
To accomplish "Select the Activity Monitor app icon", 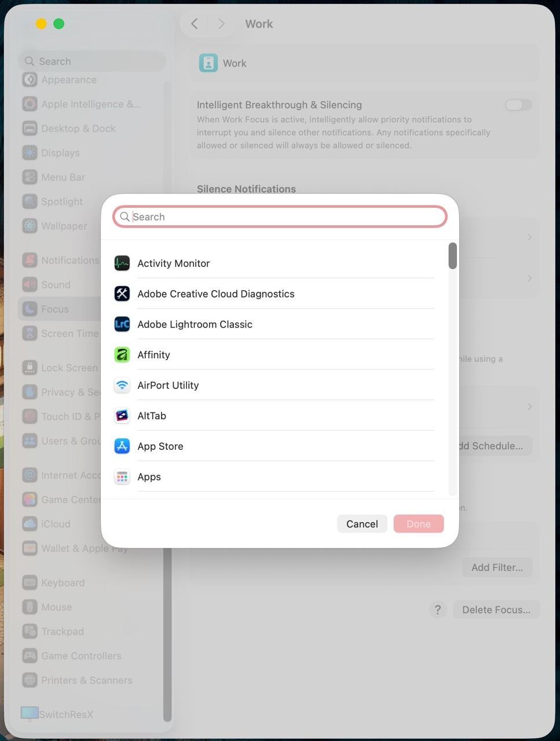I will pyautogui.click(x=122, y=263).
